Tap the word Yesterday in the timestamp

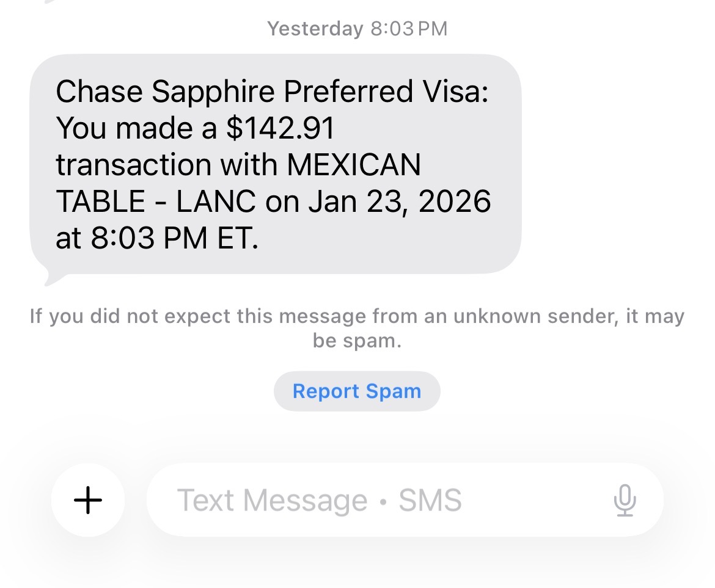pyautogui.click(x=315, y=28)
